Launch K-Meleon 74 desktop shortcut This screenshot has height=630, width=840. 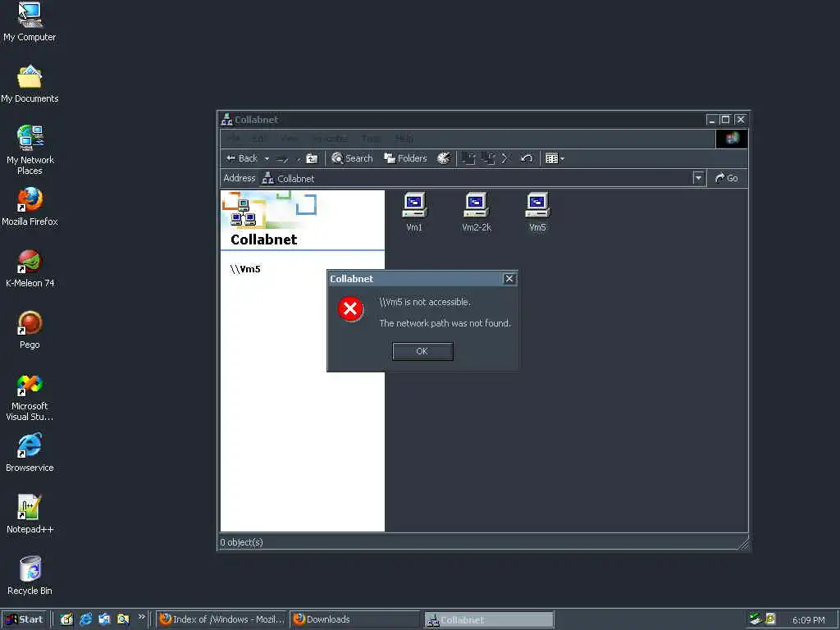[30, 268]
